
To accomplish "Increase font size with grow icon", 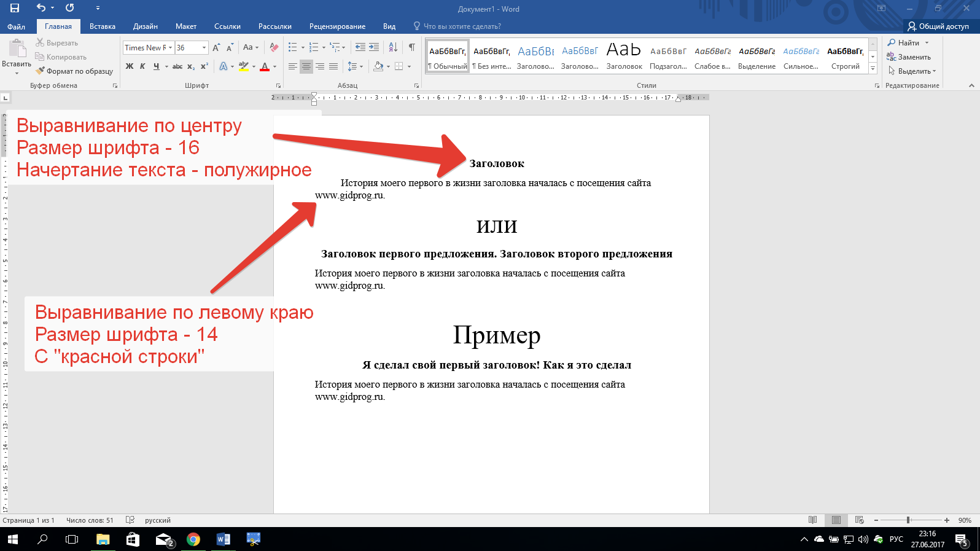I will 216,47.
